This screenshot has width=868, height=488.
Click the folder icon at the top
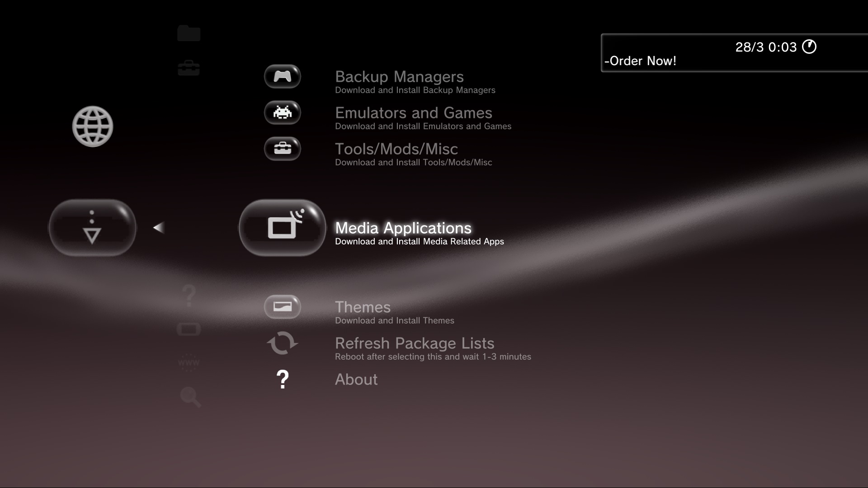pyautogui.click(x=189, y=32)
